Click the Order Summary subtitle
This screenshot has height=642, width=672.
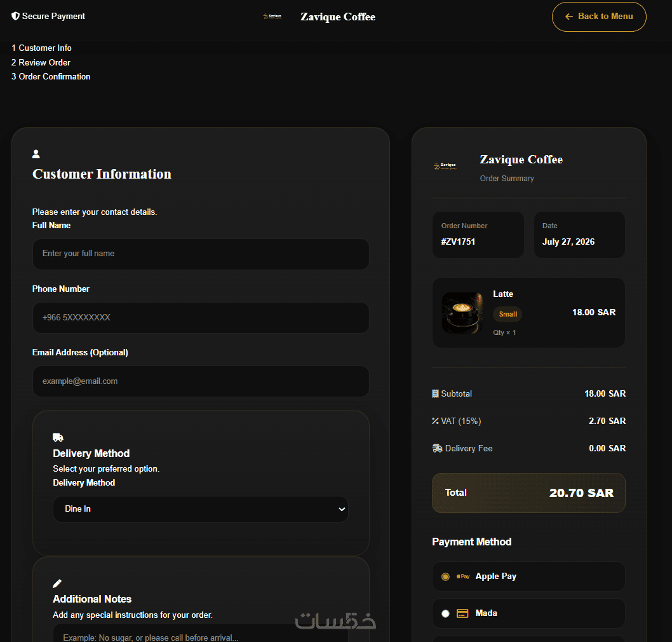[507, 179]
